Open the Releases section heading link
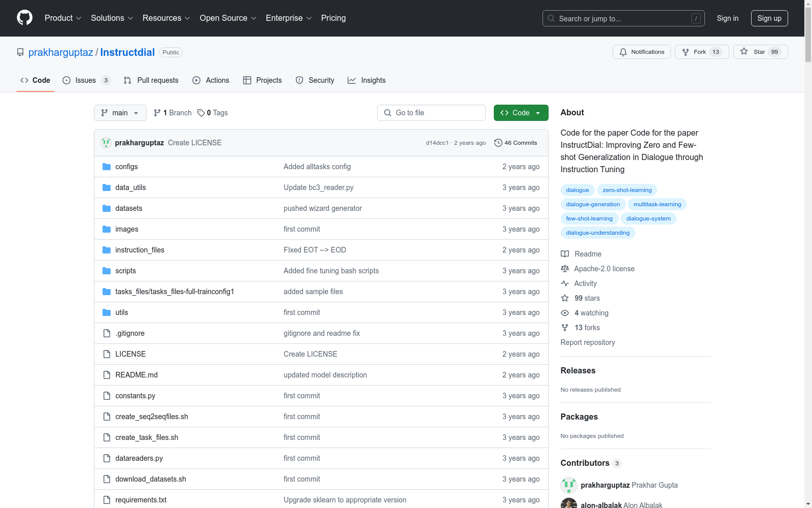Screen dimensions: 812x508 tap(578, 370)
